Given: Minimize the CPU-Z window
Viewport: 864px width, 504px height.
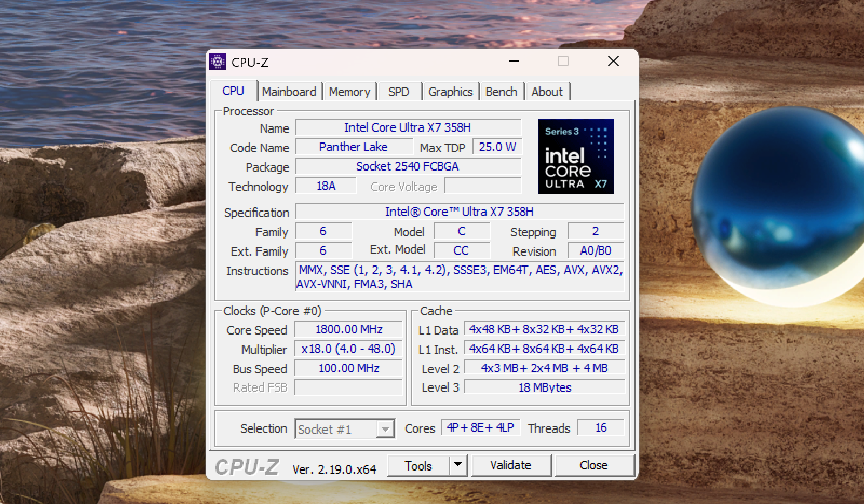Looking at the screenshot, I should 514,62.
